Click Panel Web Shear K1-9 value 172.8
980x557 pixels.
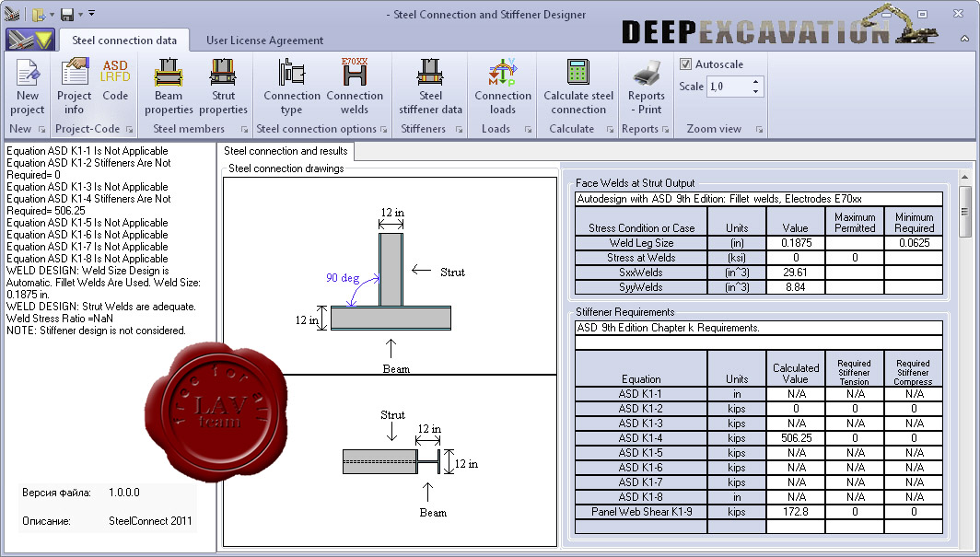pyautogui.click(x=796, y=512)
